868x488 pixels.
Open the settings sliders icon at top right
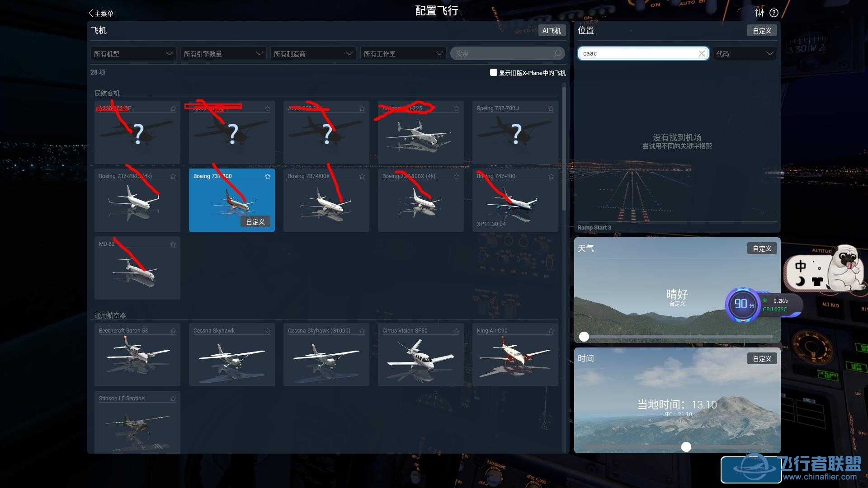point(759,13)
